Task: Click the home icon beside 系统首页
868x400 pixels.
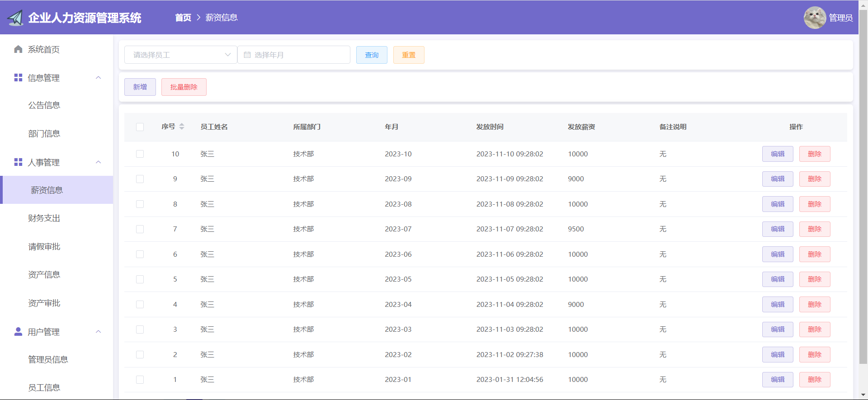Action: click(x=18, y=49)
